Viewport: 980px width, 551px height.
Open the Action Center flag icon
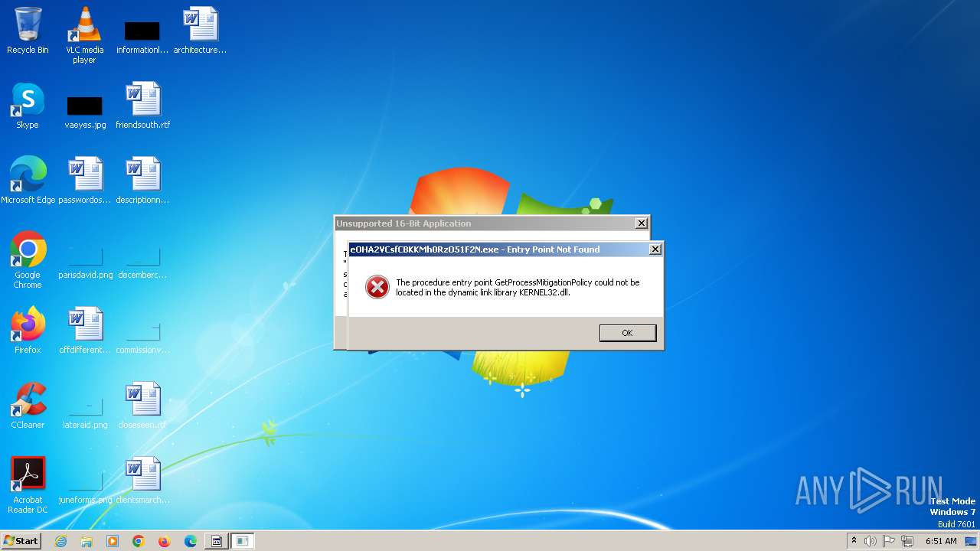tap(889, 541)
